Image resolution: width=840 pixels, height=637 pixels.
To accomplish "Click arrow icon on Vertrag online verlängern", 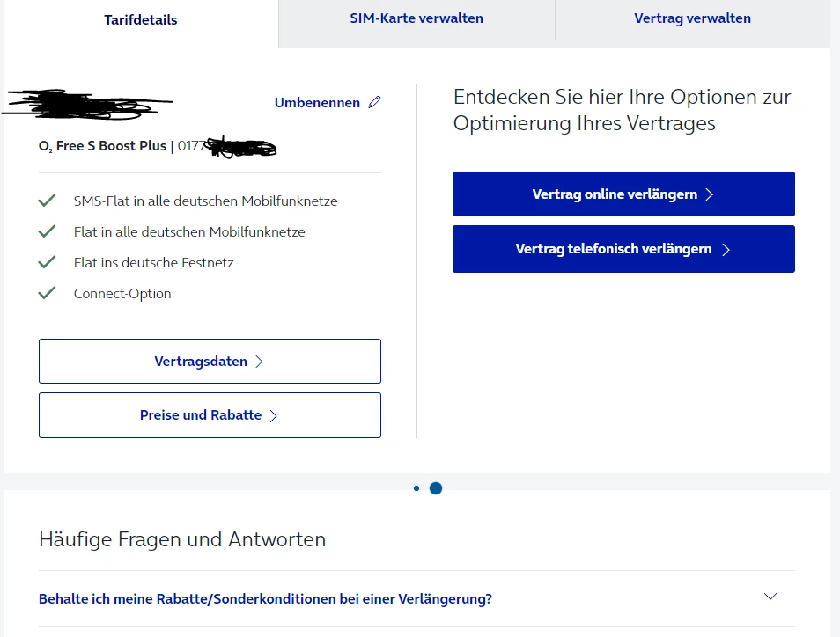I will point(710,194).
